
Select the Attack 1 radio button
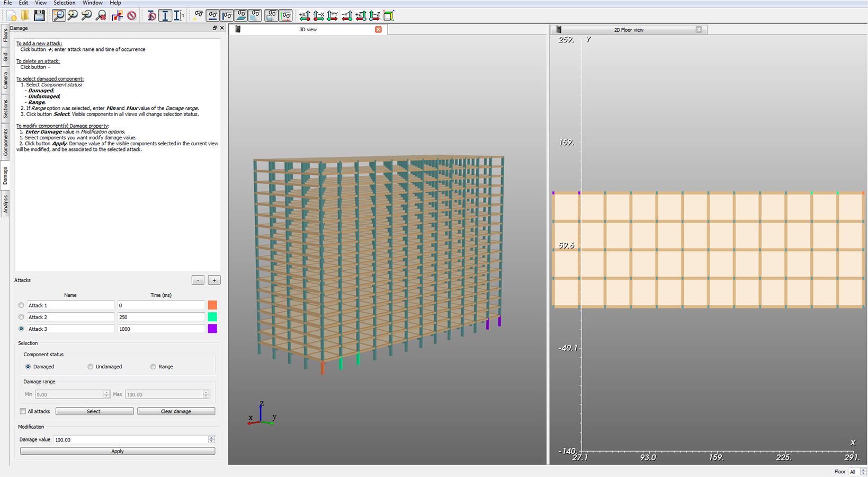(x=21, y=305)
